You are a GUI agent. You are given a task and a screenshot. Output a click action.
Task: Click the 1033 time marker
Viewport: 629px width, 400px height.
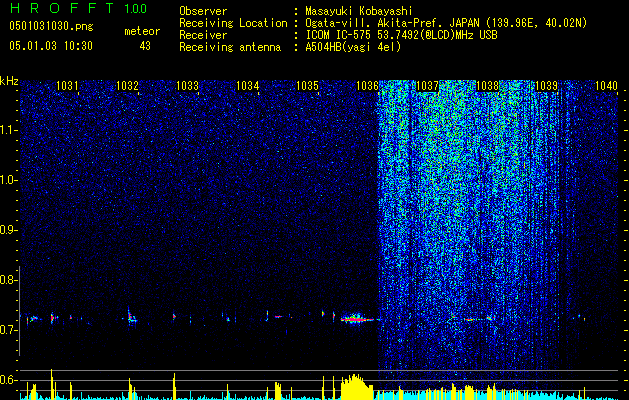tap(187, 86)
